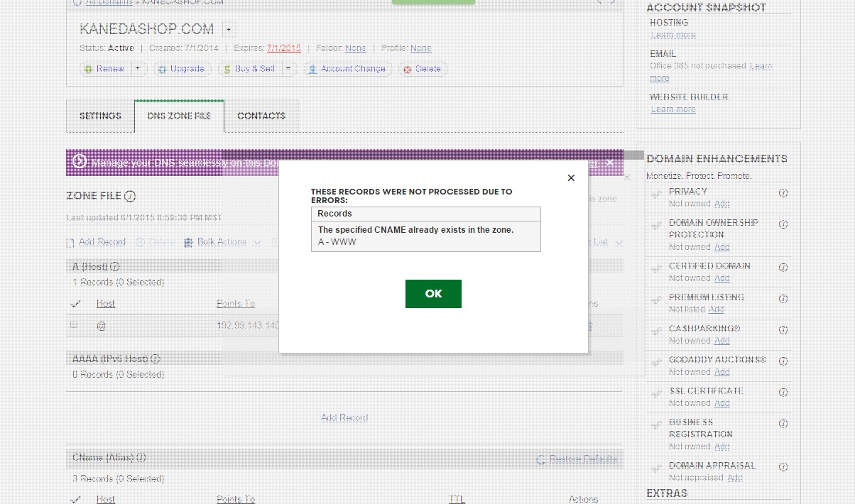Click the Upgrade button

pyautogui.click(x=182, y=69)
